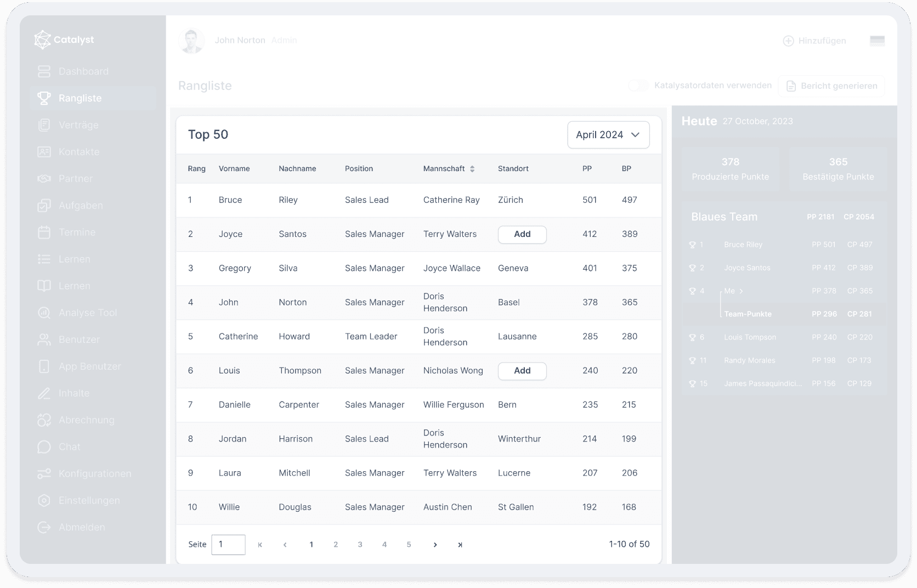Open the Analyse Tool icon
Image resolution: width=917 pixels, height=588 pixels.
44,313
